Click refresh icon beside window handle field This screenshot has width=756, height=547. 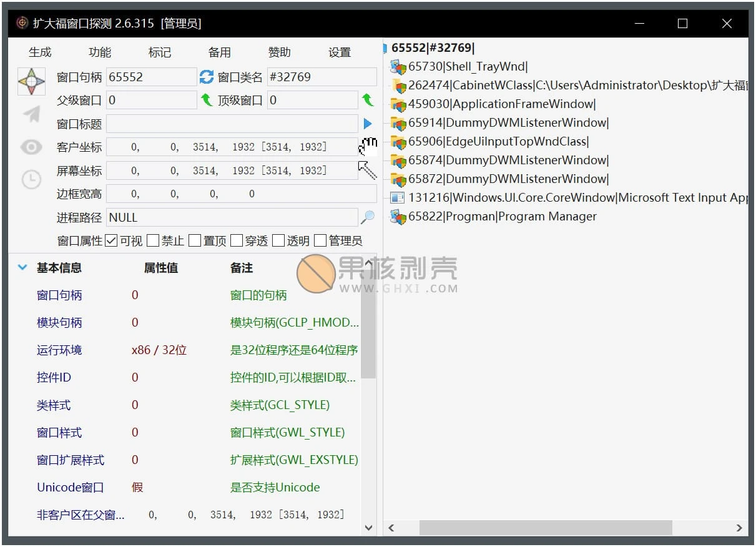[207, 77]
